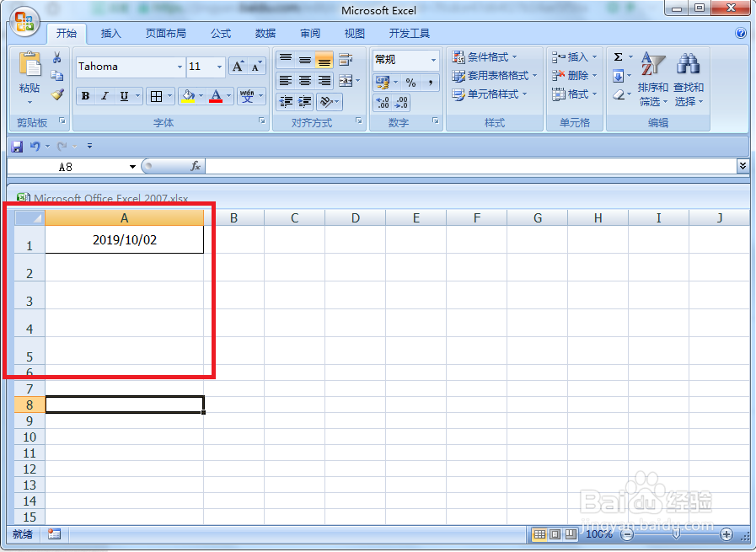
Task: Click 排序和筛选 sort and filter button
Action: click(x=653, y=79)
